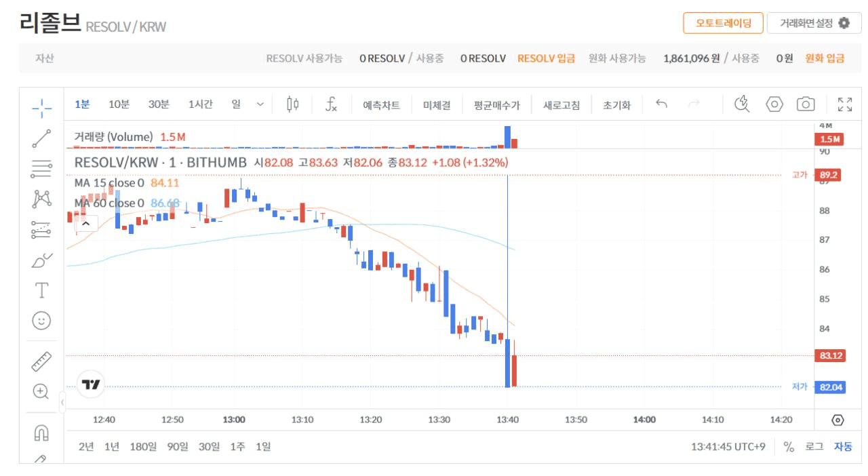This screenshot has height=476, width=868.
Task: Open the emoji sticker tool
Action: coord(41,321)
